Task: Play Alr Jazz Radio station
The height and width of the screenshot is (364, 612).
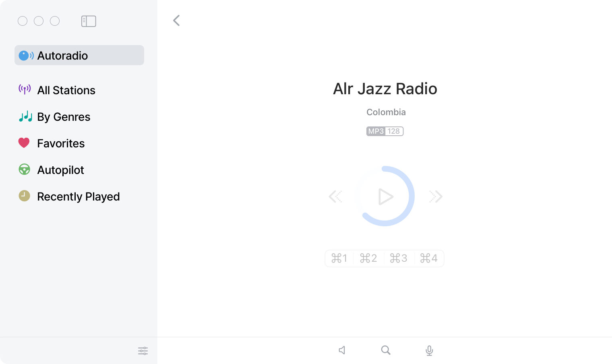Action: [385, 196]
